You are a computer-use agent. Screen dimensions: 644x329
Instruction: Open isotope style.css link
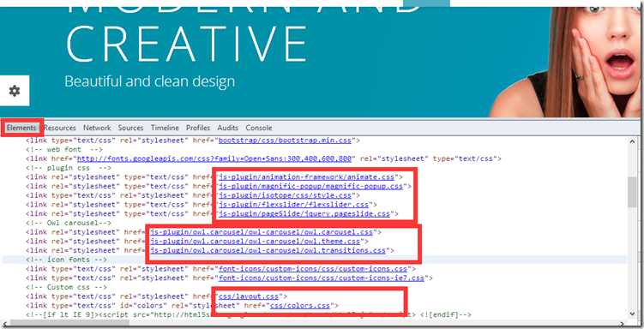[285, 195]
